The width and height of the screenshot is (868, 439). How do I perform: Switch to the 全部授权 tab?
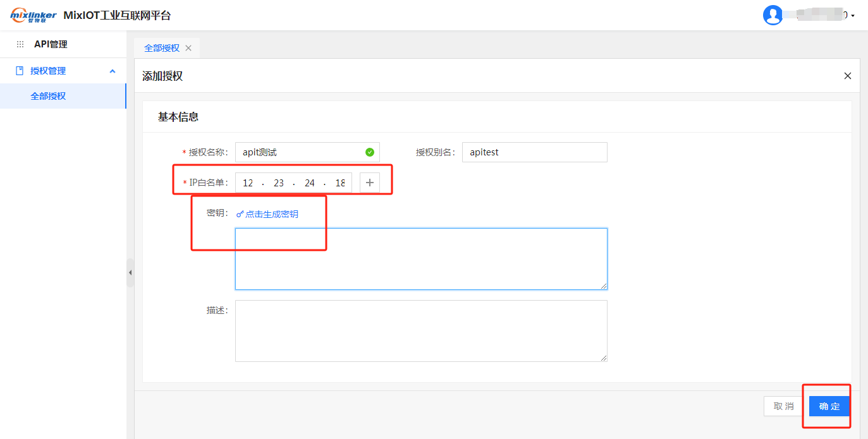click(162, 48)
